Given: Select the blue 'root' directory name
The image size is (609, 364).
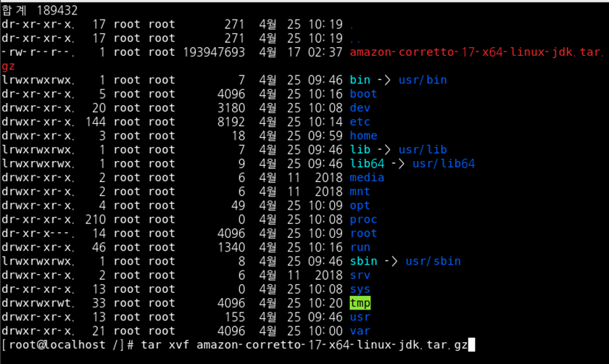Looking at the screenshot, I should tap(363, 233).
